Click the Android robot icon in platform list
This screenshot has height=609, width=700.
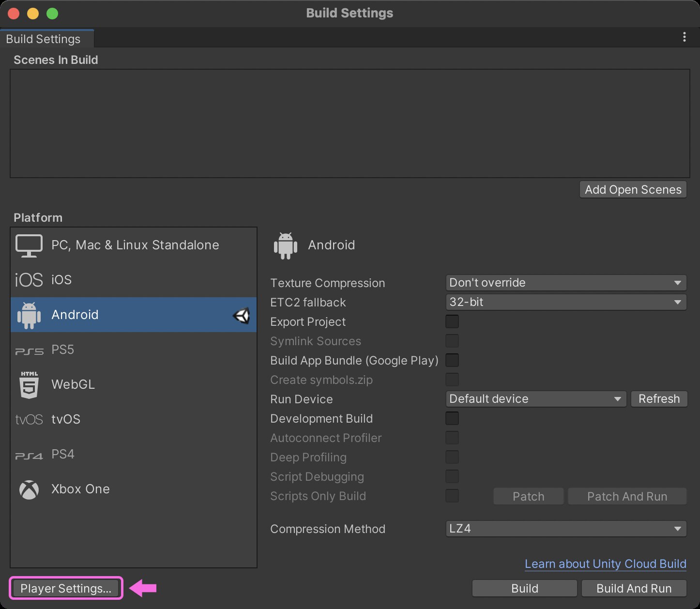29,315
